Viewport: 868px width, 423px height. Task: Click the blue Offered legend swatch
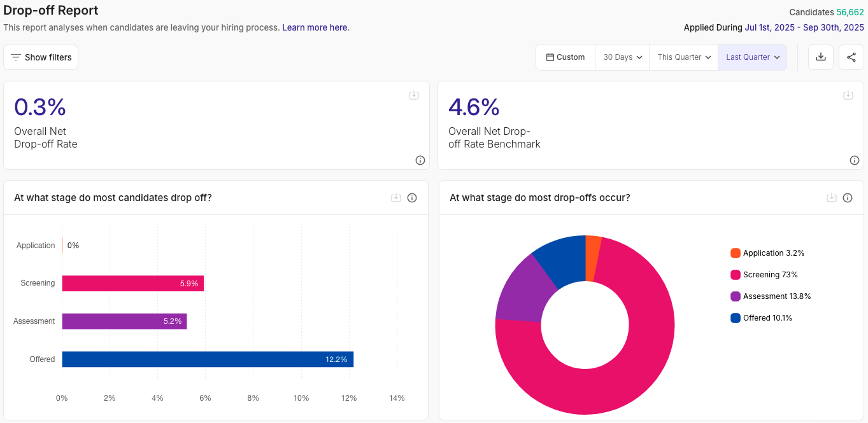pyautogui.click(x=736, y=318)
